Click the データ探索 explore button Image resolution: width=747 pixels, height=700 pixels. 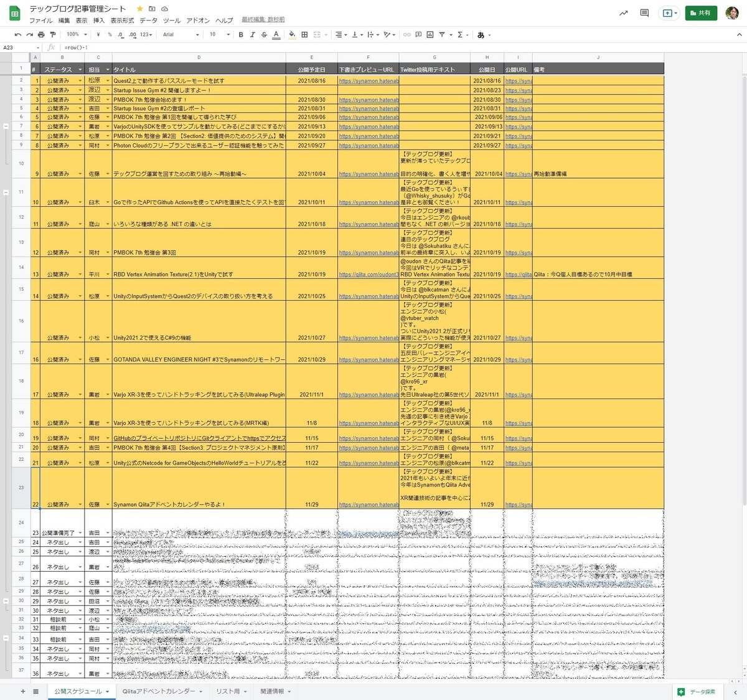click(x=697, y=692)
